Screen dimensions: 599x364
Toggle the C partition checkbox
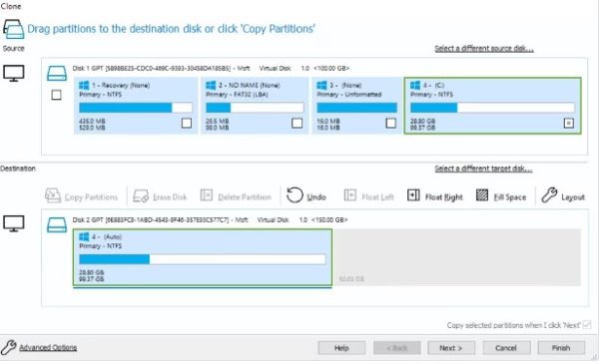click(x=569, y=123)
